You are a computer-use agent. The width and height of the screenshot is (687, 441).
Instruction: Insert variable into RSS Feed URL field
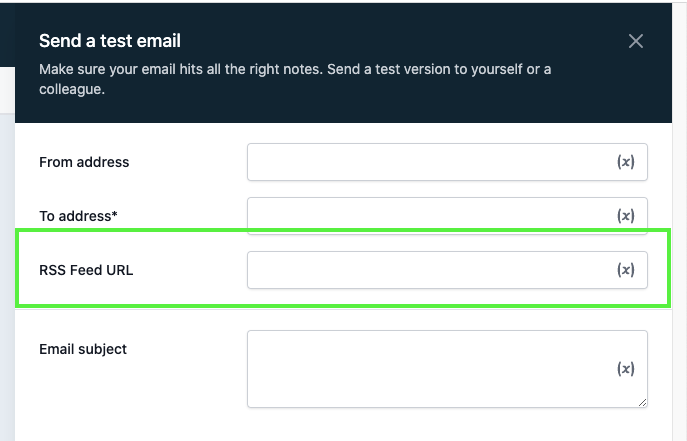(x=625, y=270)
